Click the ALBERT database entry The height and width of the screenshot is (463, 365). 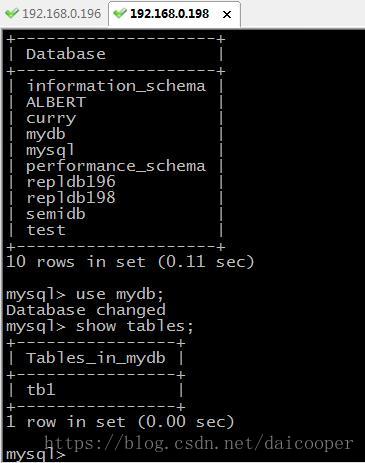(x=56, y=102)
